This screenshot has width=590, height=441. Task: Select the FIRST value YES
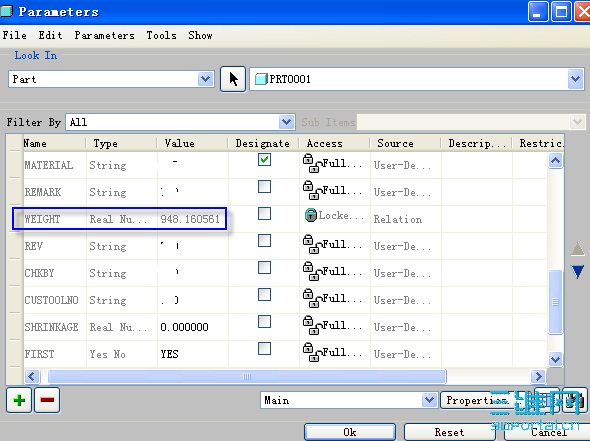coord(169,354)
